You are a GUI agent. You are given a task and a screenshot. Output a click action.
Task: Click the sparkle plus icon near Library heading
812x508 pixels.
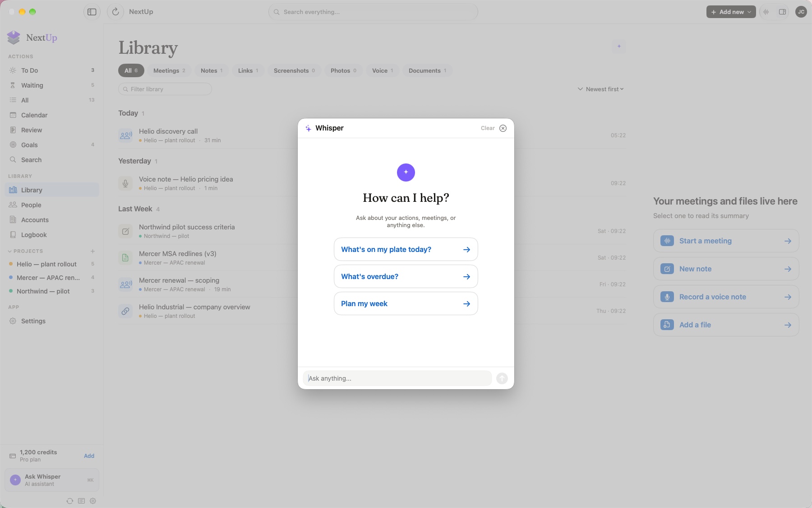pos(619,46)
